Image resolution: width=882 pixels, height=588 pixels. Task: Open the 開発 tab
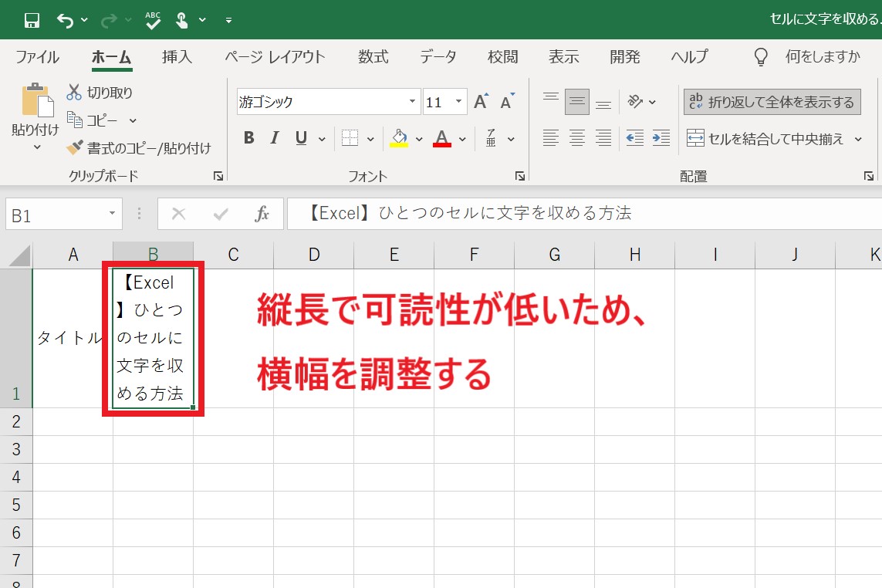[625, 56]
